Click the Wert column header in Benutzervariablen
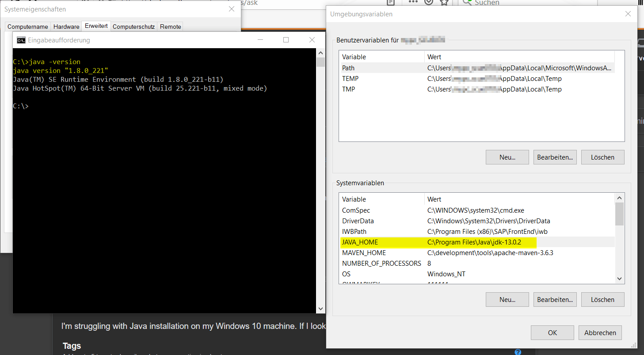The height and width of the screenshot is (355, 644). (x=520, y=57)
